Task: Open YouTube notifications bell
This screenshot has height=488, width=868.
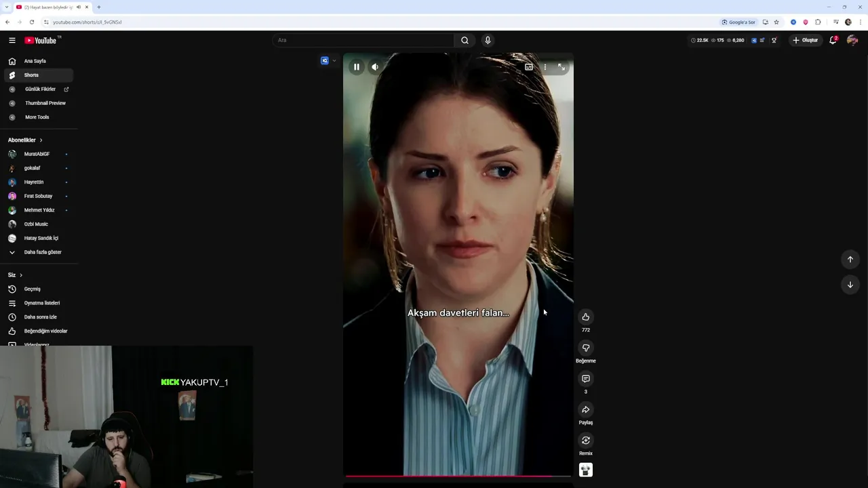Action: pos(833,40)
